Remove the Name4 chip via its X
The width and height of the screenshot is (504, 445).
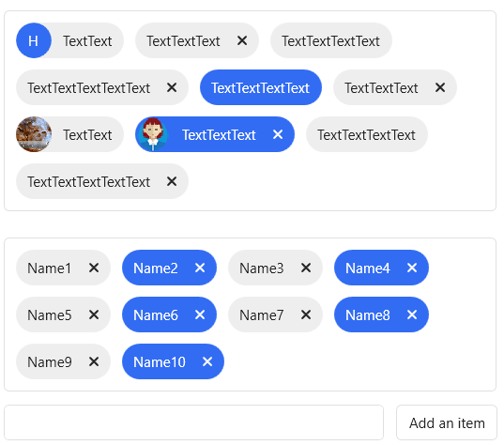coord(412,268)
